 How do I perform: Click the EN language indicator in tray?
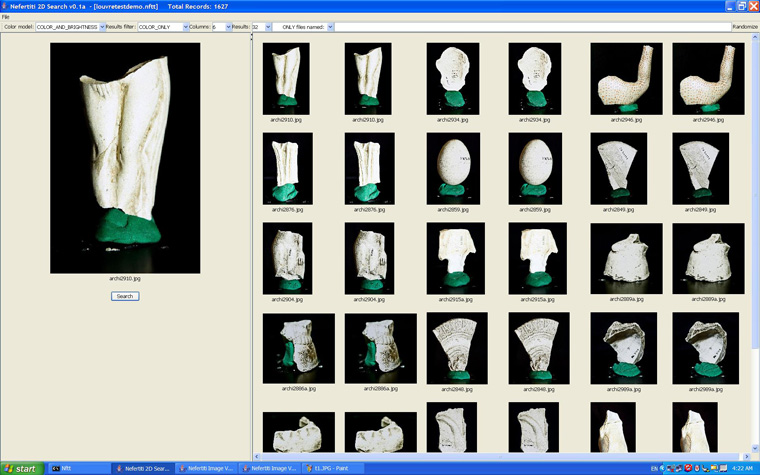point(654,469)
